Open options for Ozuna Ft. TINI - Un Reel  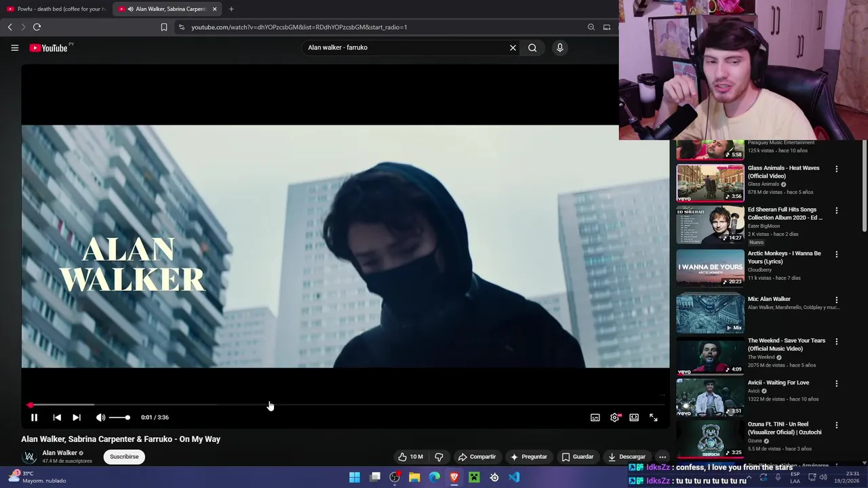(836, 425)
